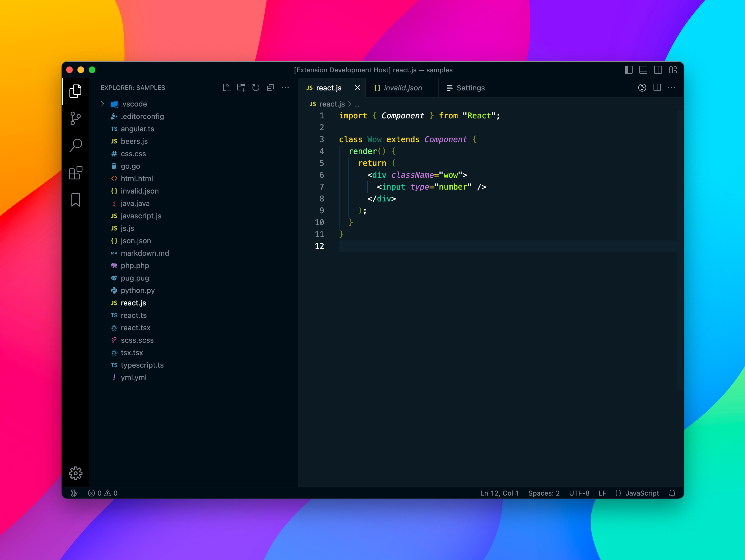Toggle the bottom panel visibility
Viewport: 745px width, 560px height.
(643, 70)
